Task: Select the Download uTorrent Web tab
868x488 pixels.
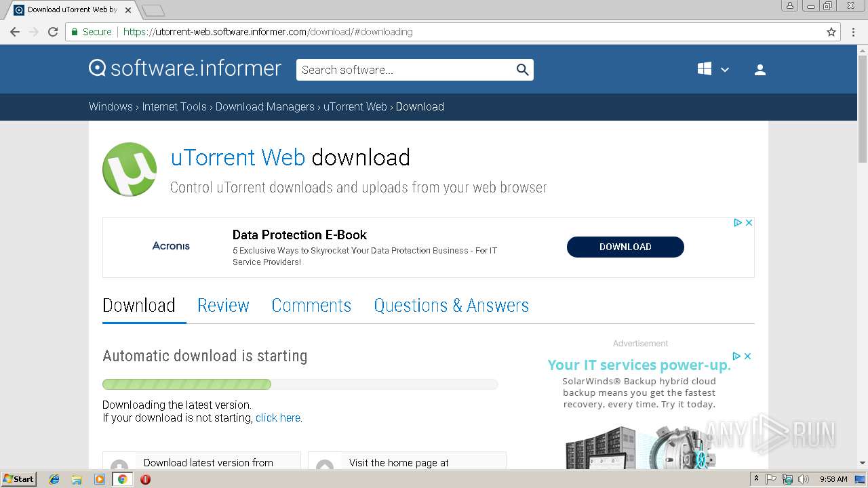Action: 71,9
